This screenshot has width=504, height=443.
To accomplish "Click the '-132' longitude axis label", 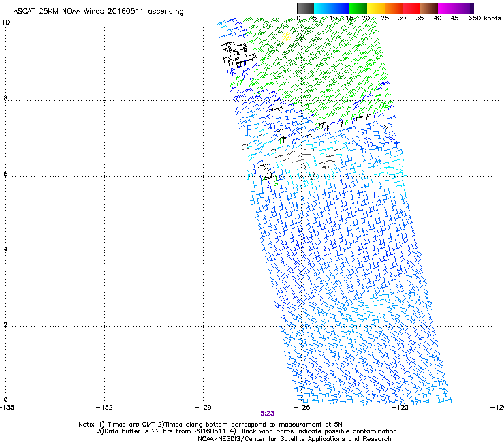I will point(104,408).
